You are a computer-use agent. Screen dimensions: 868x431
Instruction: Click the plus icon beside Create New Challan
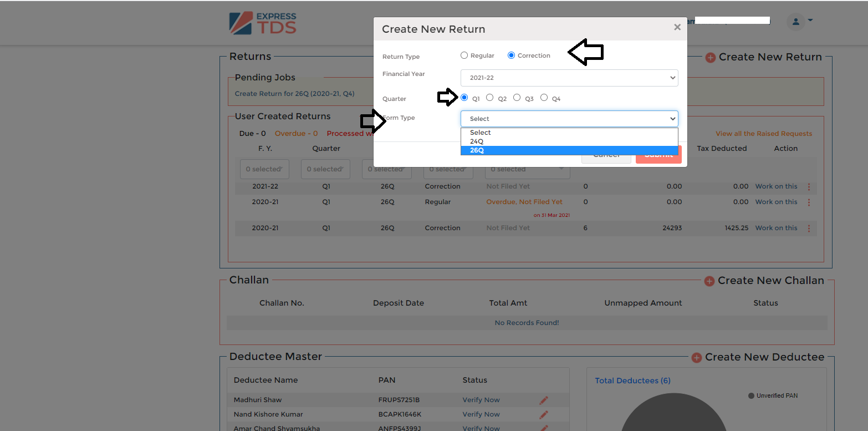click(709, 281)
